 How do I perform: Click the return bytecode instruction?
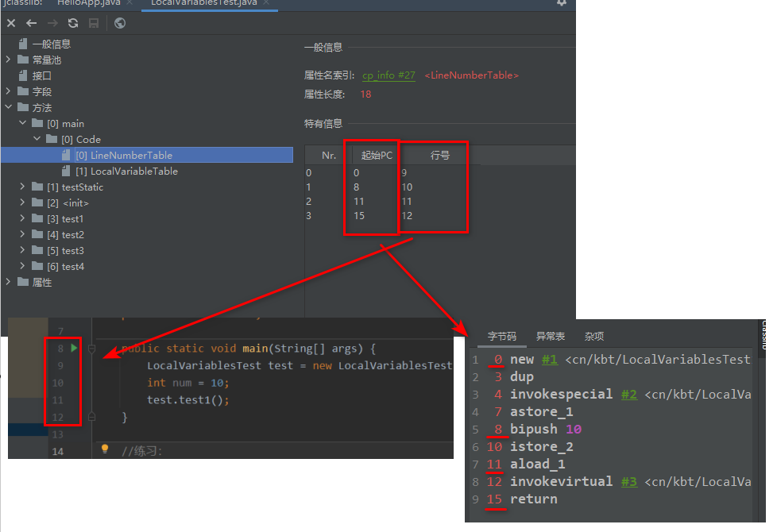(x=533, y=499)
